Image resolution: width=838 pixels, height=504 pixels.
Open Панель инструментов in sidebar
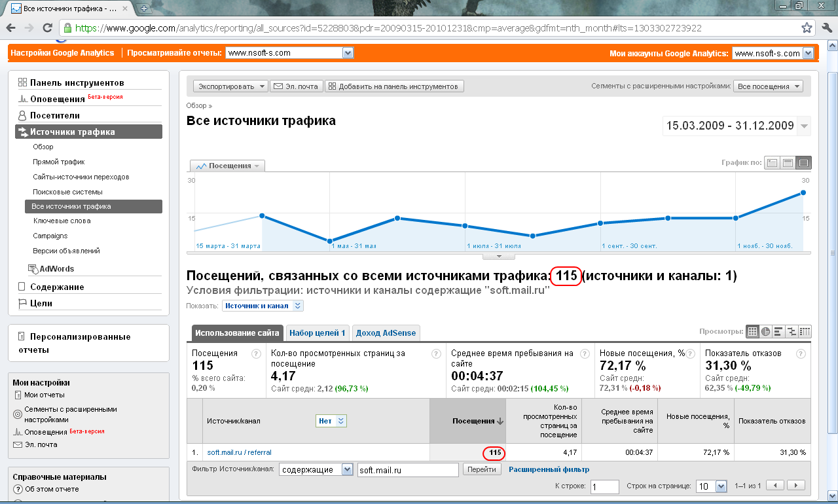[x=77, y=82]
